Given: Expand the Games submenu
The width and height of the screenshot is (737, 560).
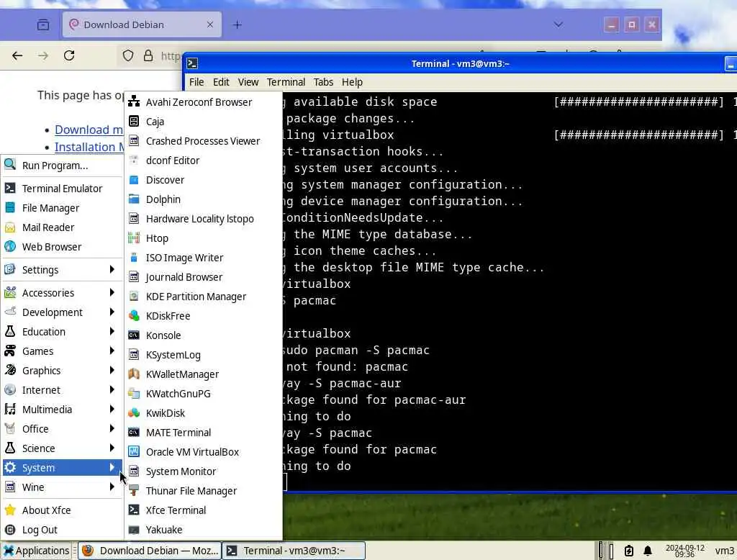Looking at the screenshot, I should pyautogui.click(x=62, y=351).
